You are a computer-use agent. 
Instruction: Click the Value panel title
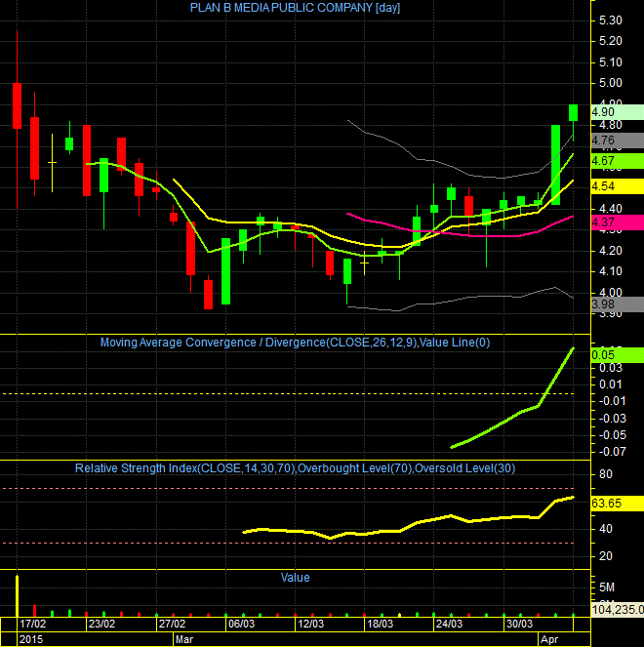[295, 578]
